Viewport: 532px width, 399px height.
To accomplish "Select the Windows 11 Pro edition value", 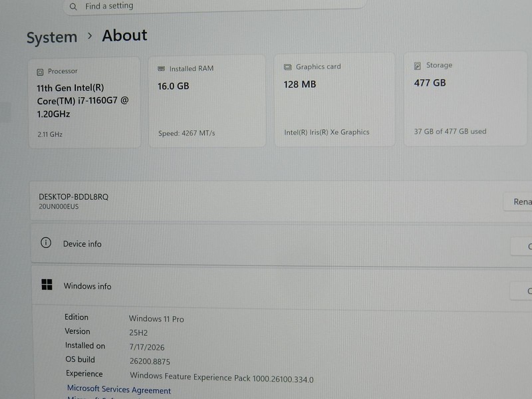I will point(156,319).
